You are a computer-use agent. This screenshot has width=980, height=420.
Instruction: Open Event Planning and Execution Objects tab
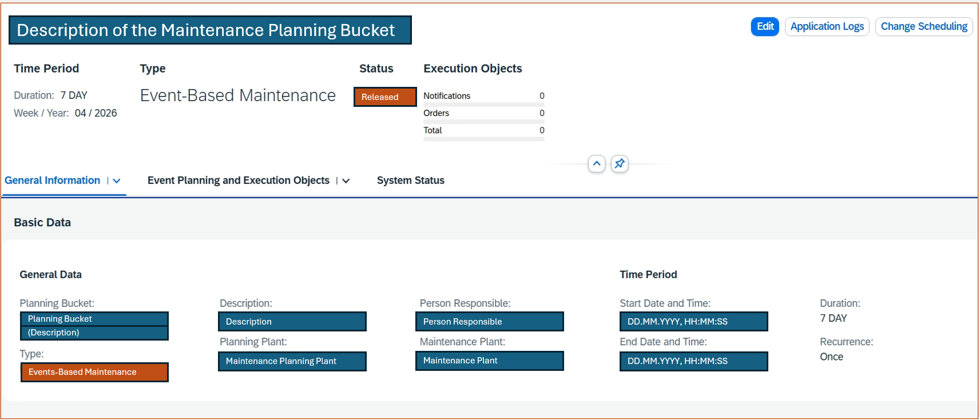[238, 181]
